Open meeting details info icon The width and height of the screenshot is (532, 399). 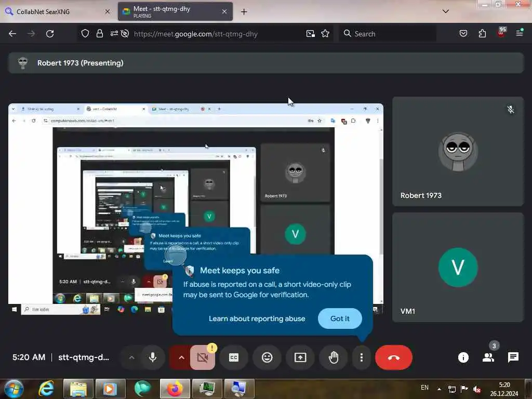(463, 357)
